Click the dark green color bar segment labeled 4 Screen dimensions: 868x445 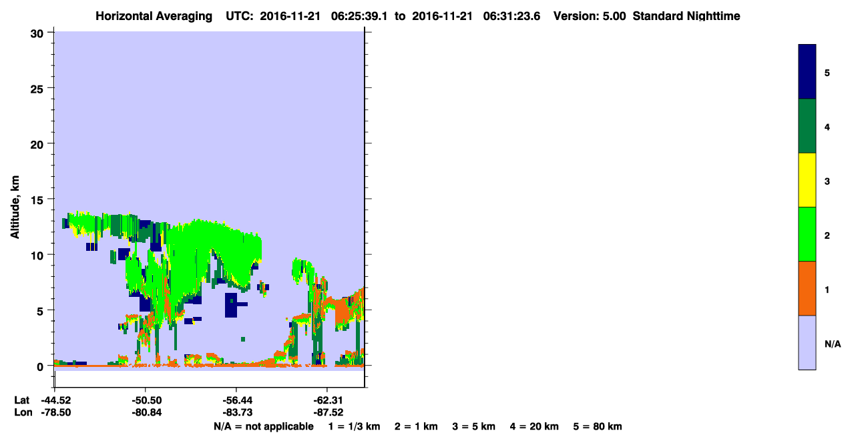807,126
